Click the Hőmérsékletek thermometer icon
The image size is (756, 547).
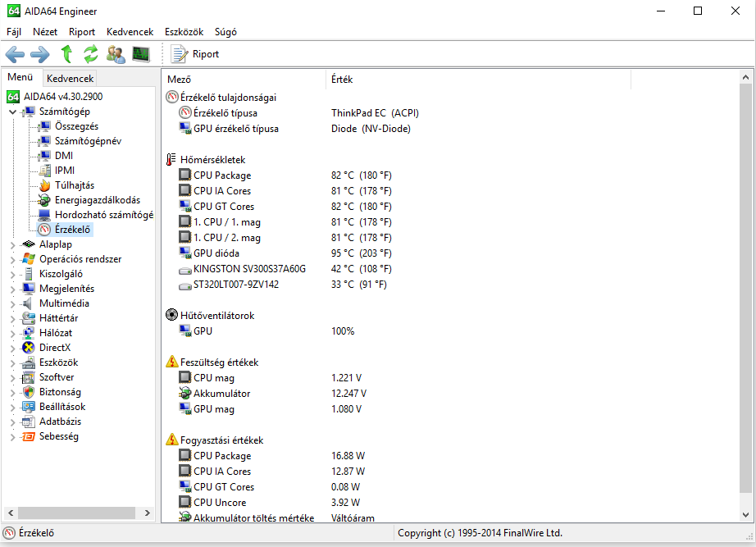(171, 160)
